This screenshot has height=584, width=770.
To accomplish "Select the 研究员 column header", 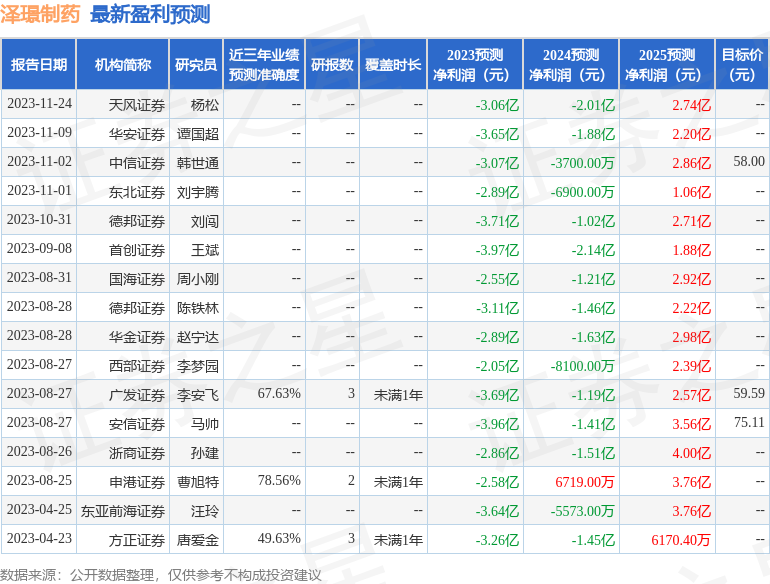I will (196, 64).
